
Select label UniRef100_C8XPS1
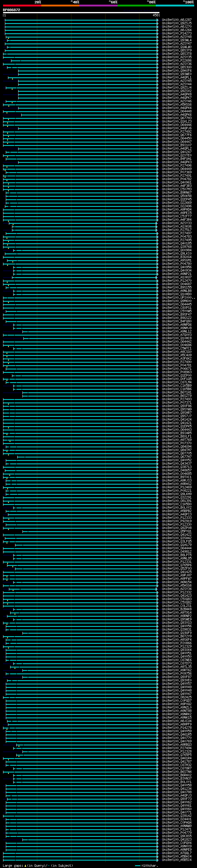(177, 308)
